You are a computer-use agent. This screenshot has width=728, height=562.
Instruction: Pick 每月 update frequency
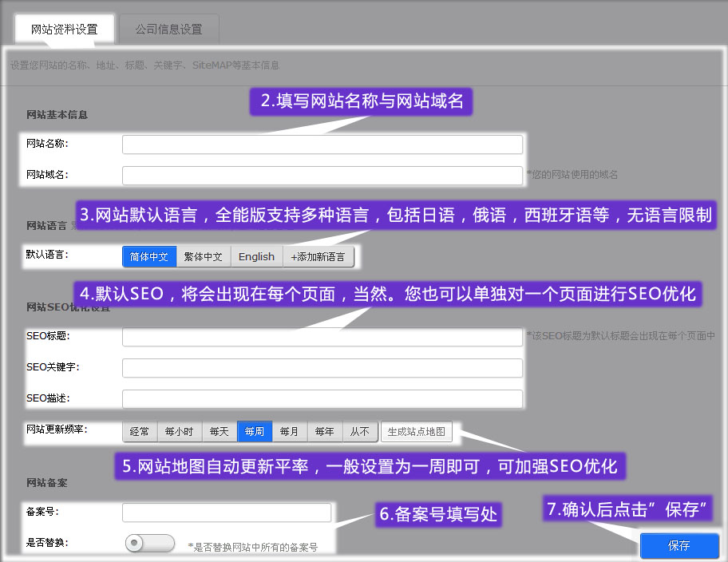[x=290, y=432]
